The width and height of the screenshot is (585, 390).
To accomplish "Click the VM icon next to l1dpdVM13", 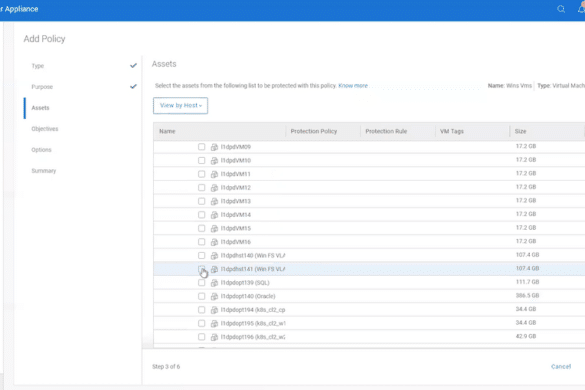I will [x=214, y=201].
